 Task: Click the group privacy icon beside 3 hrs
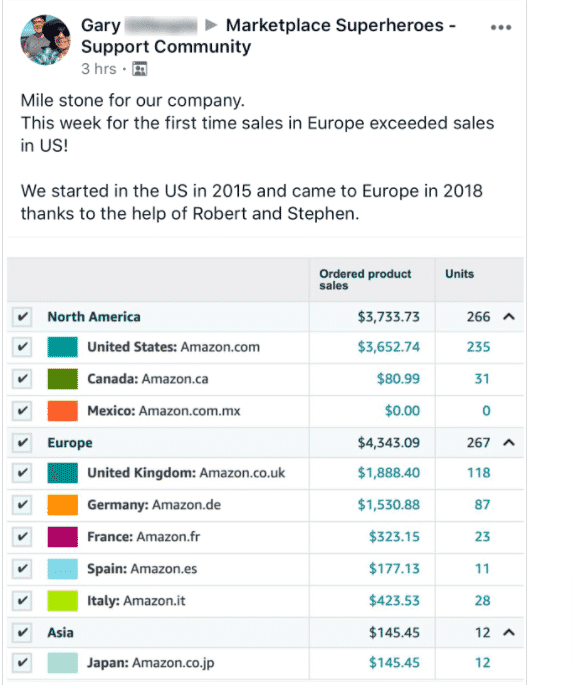(x=140, y=69)
